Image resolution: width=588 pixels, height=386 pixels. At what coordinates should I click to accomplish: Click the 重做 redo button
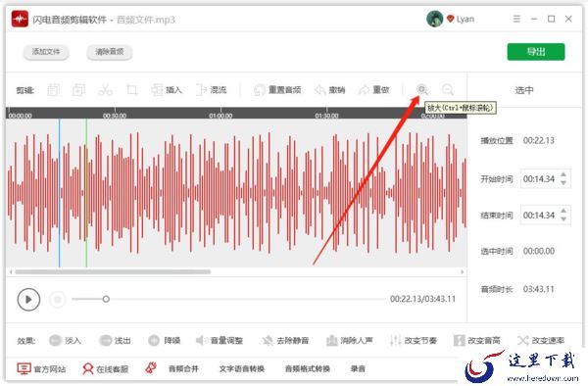pyautogui.click(x=374, y=90)
